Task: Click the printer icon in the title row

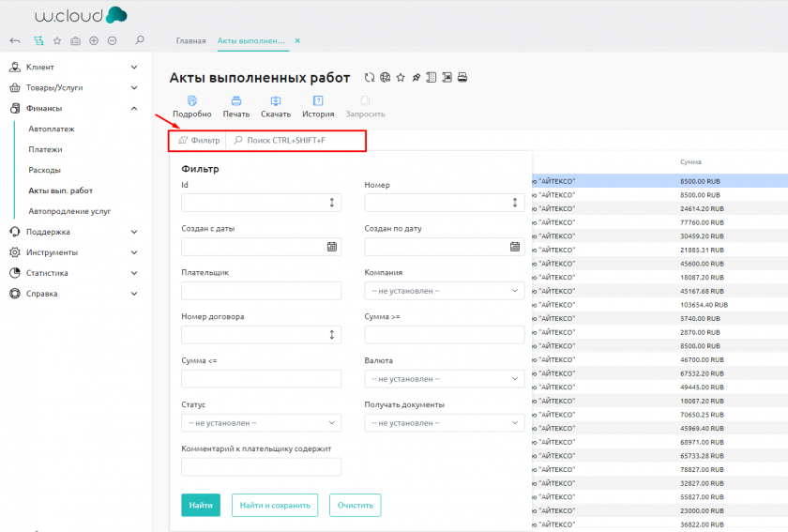Action: pyautogui.click(x=462, y=78)
